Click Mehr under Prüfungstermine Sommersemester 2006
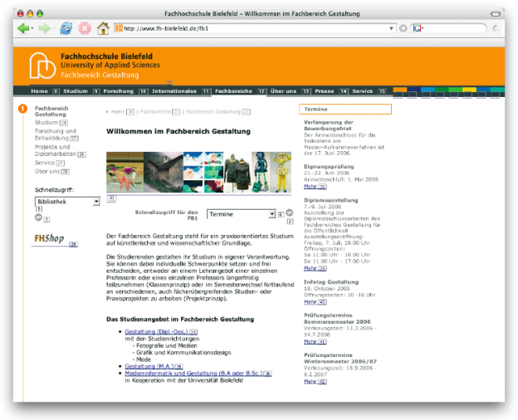This screenshot has height=420, width=518. pos(310,342)
